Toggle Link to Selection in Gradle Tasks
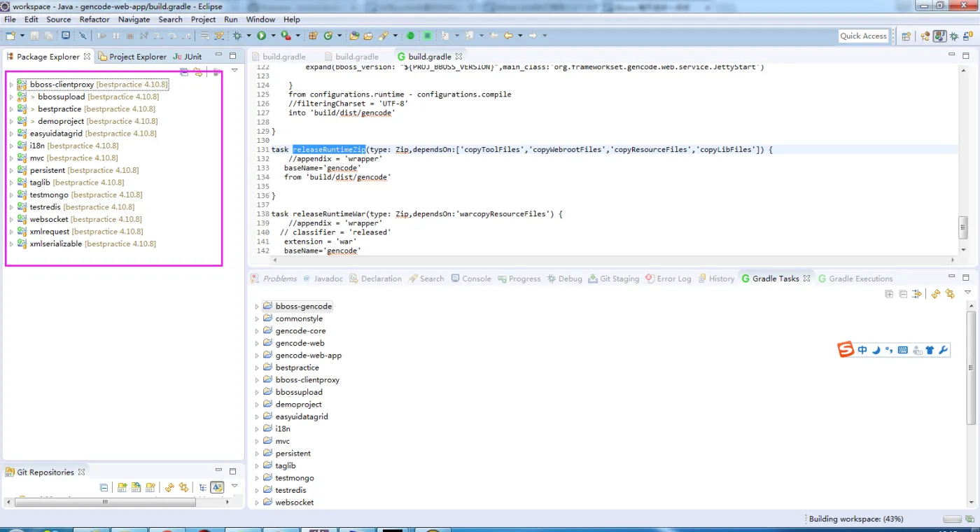 (950, 294)
